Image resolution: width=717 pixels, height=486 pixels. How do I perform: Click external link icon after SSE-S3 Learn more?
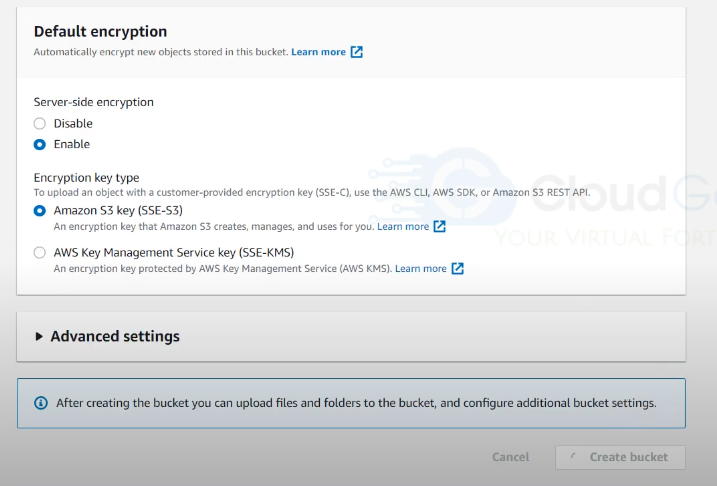439,226
